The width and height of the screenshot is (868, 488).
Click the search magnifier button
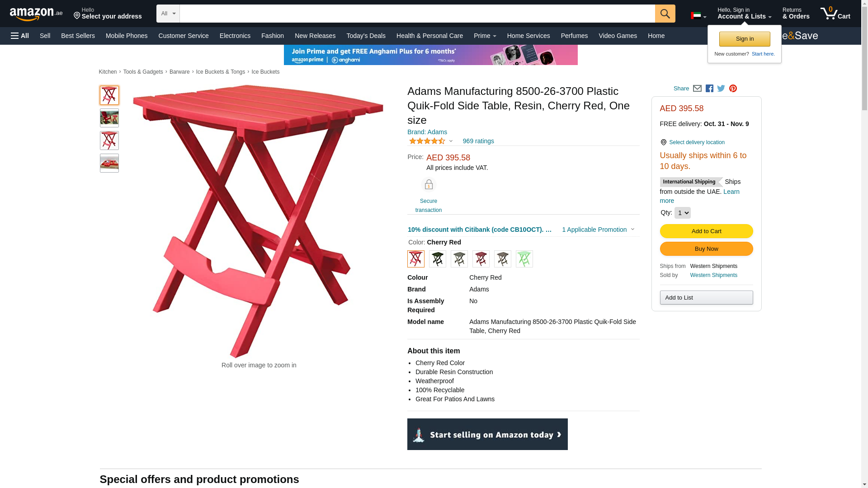tap(665, 14)
